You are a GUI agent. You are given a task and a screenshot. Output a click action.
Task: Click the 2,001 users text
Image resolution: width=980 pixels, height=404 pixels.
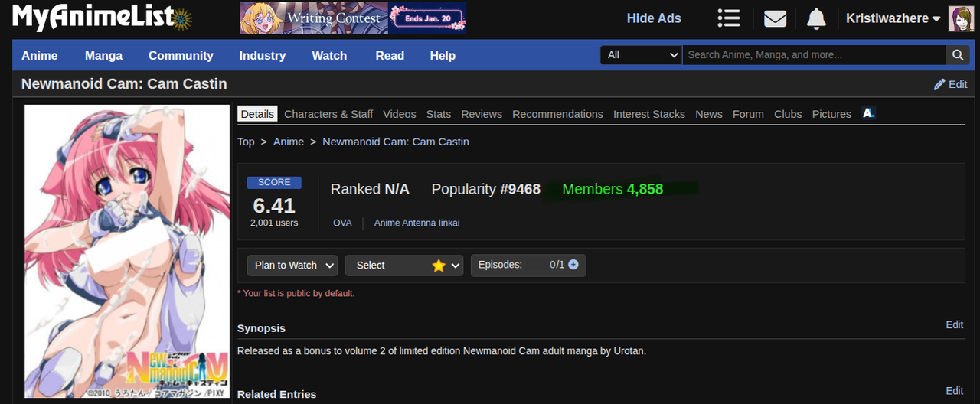tap(274, 223)
